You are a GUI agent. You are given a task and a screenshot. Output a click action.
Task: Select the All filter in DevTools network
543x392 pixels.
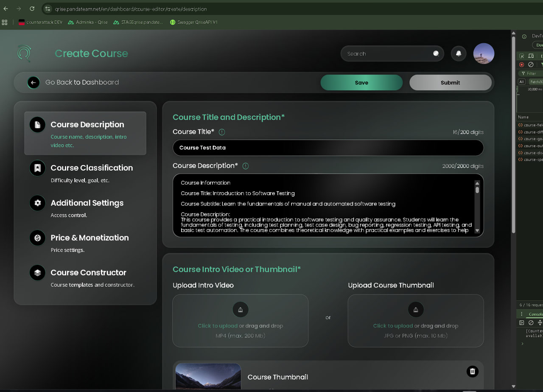coord(522,82)
